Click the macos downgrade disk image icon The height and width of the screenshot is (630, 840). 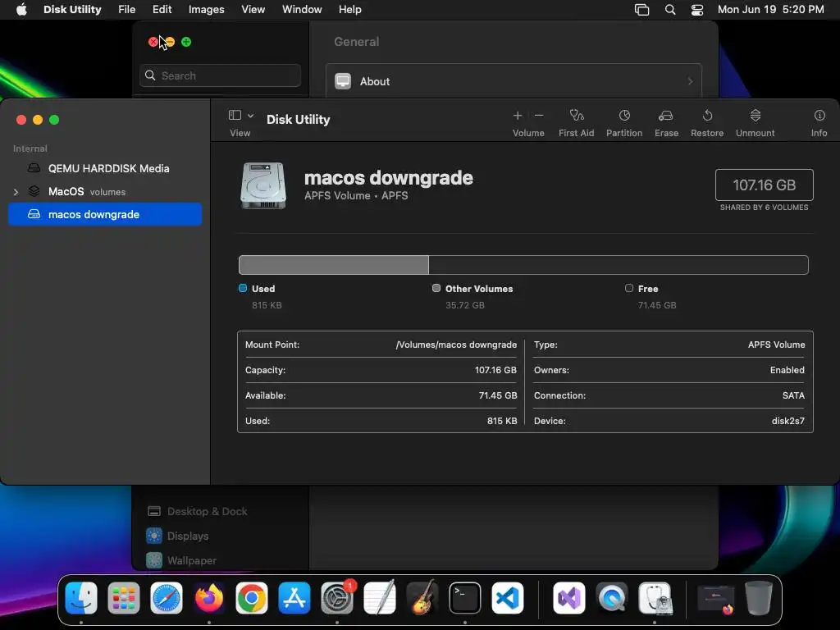[x=263, y=185]
